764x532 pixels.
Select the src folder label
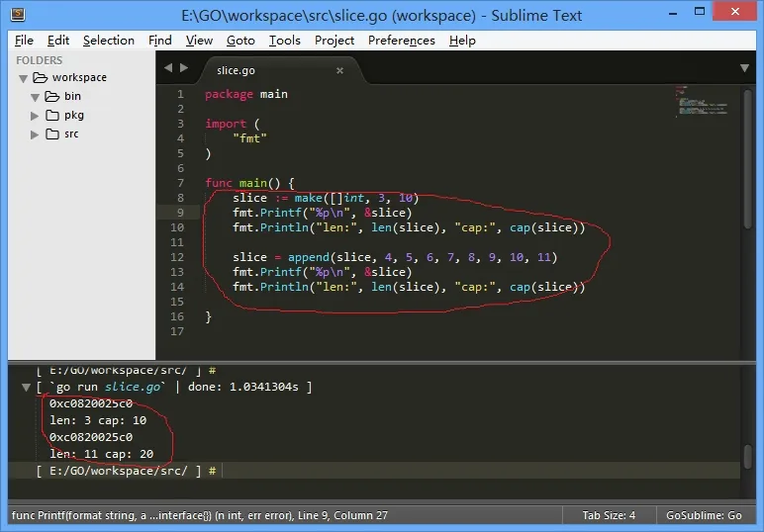click(x=71, y=133)
